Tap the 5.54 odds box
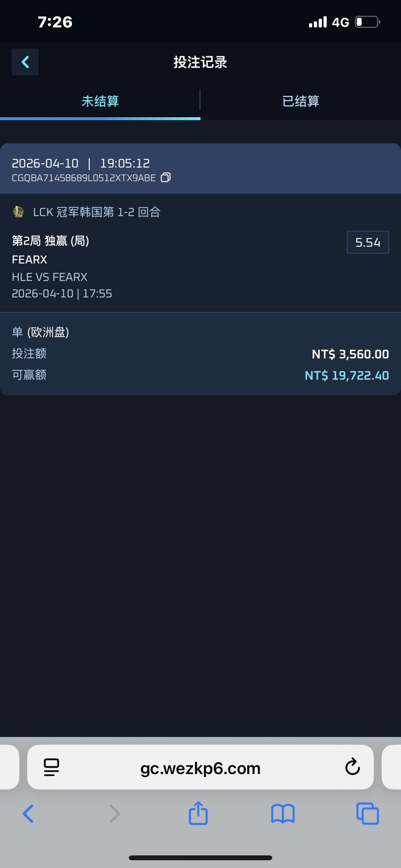The width and height of the screenshot is (401, 868). tap(368, 242)
